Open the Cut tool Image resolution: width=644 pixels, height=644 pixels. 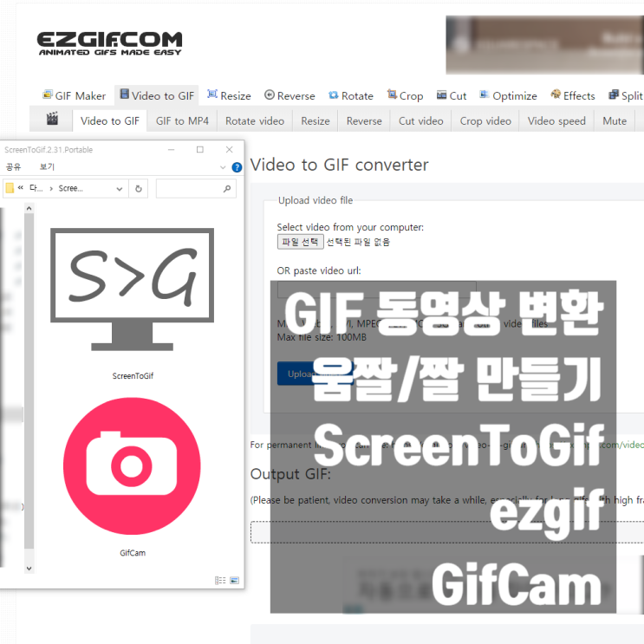pos(452,95)
